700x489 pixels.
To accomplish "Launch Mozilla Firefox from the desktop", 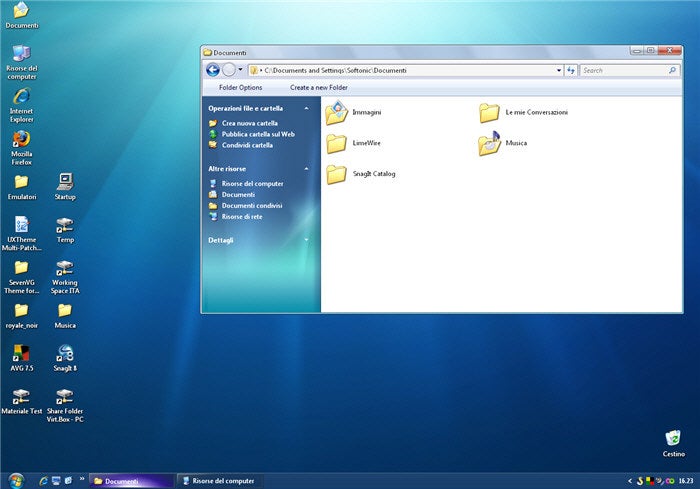I will point(21,141).
